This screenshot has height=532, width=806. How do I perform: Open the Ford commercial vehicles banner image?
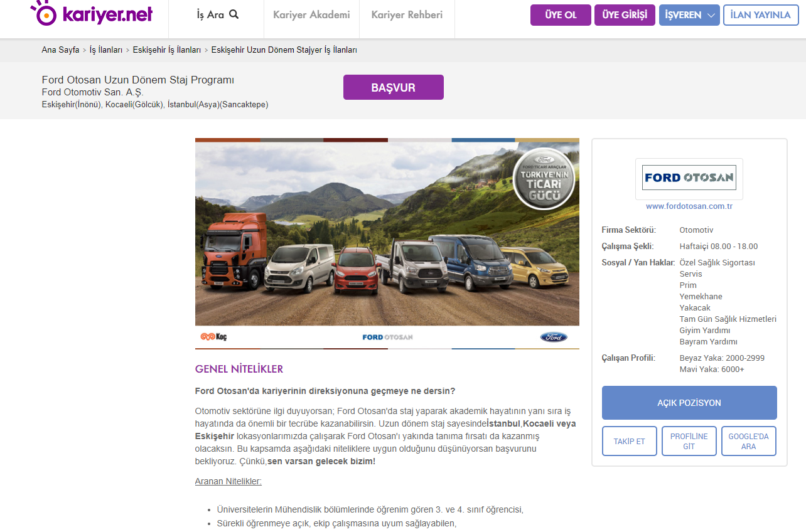pyautogui.click(x=387, y=243)
